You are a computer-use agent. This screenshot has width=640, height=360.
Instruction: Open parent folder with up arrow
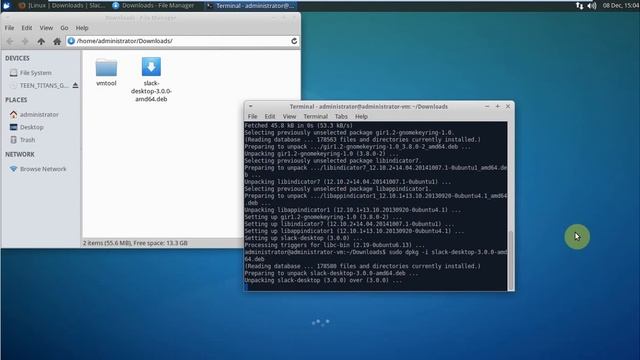pyautogui.click(x=41, y=41)
